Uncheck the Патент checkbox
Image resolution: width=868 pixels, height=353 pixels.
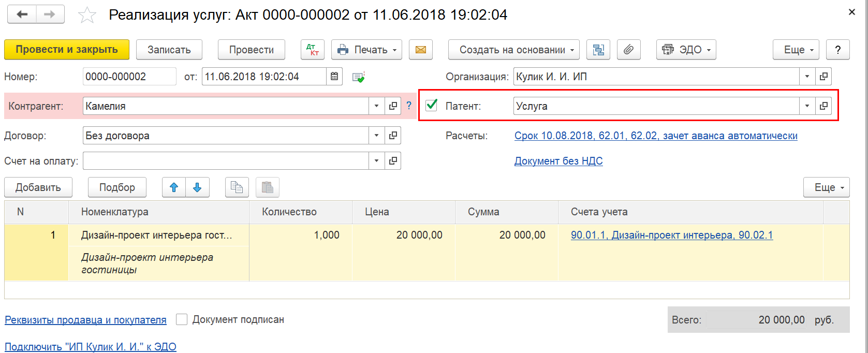point(431,106)
